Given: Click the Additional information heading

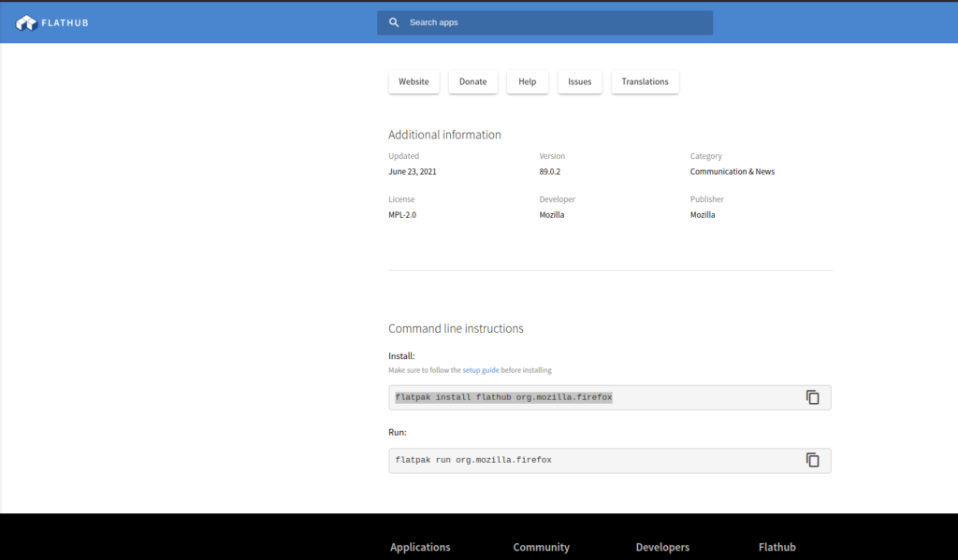Looking at the screenshot, I should coord(444,135).
